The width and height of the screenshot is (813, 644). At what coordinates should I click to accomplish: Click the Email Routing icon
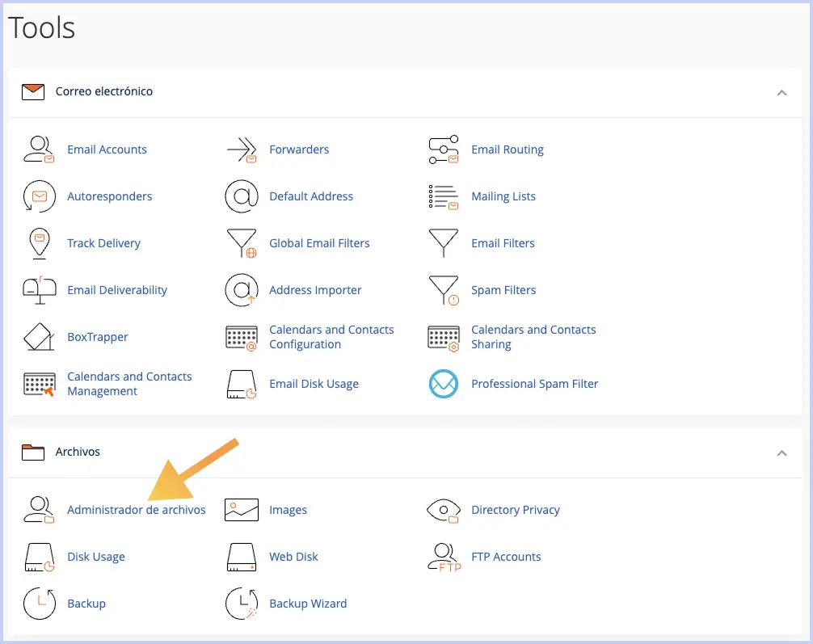coord(443,149)
